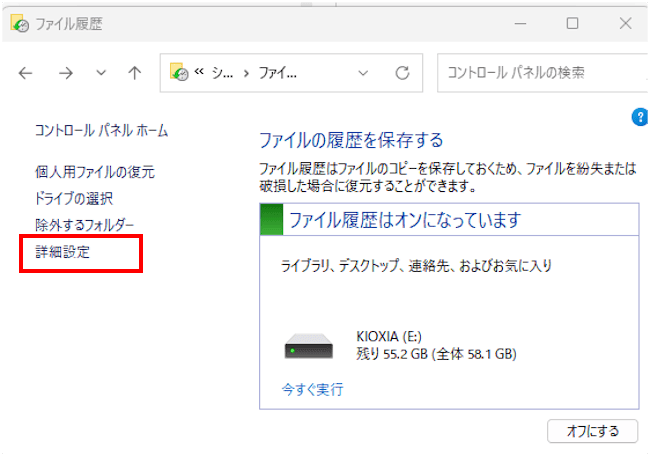Click the KIOXIA (E:) drive name text

pos(389,336)
